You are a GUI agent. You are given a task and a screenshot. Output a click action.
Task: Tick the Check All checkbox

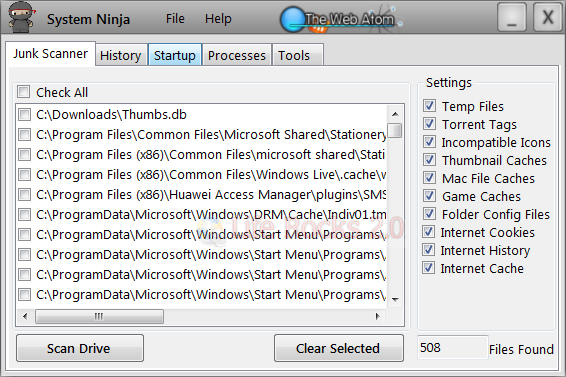coord(24,92)
